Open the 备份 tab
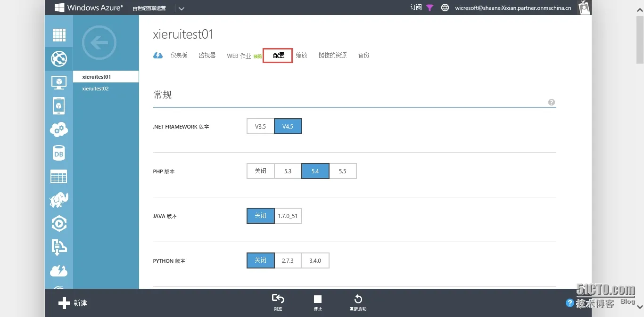 (363, 56)
